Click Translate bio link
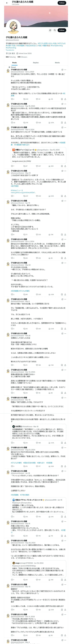Viewport: 72px width, 644px height. point(10,50)
